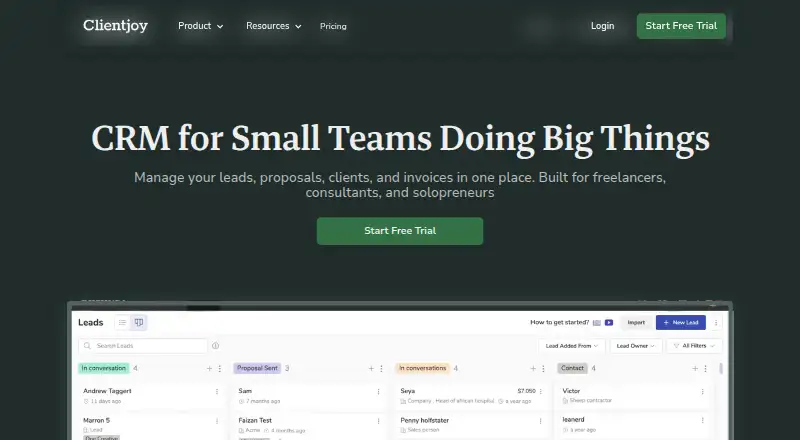Add lead to In conversation column
Viewport: 800px width, 440px height.
209,369
